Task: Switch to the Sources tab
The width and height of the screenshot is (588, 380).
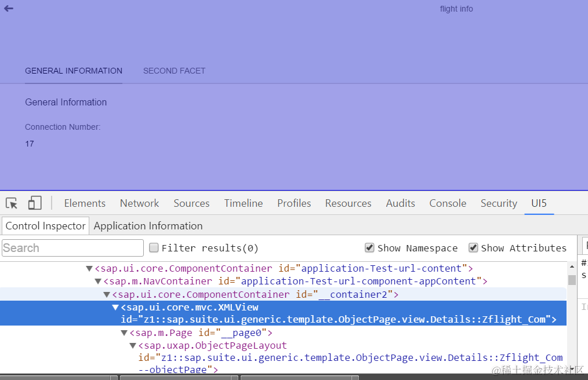Action: point(191,203)
